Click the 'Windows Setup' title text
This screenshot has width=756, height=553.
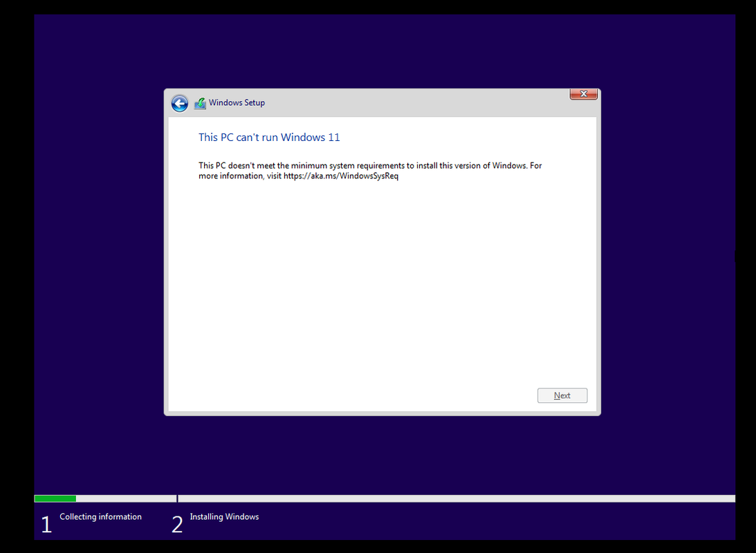click(x=237, y=102)
